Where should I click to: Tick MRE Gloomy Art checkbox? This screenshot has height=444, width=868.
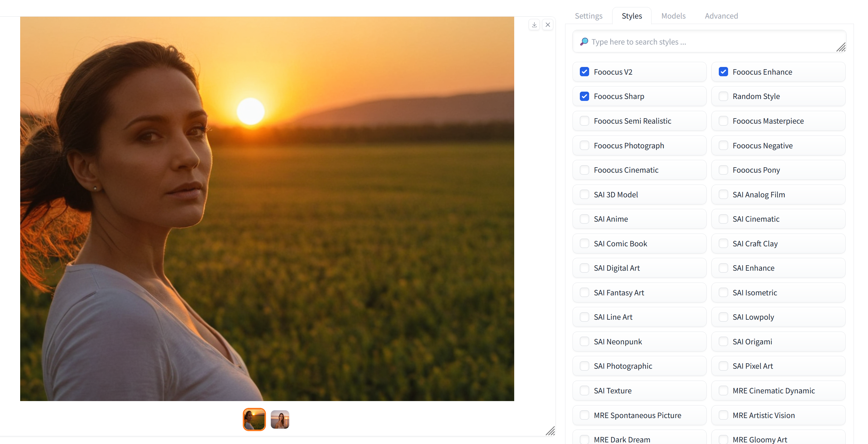pos(723,440)
